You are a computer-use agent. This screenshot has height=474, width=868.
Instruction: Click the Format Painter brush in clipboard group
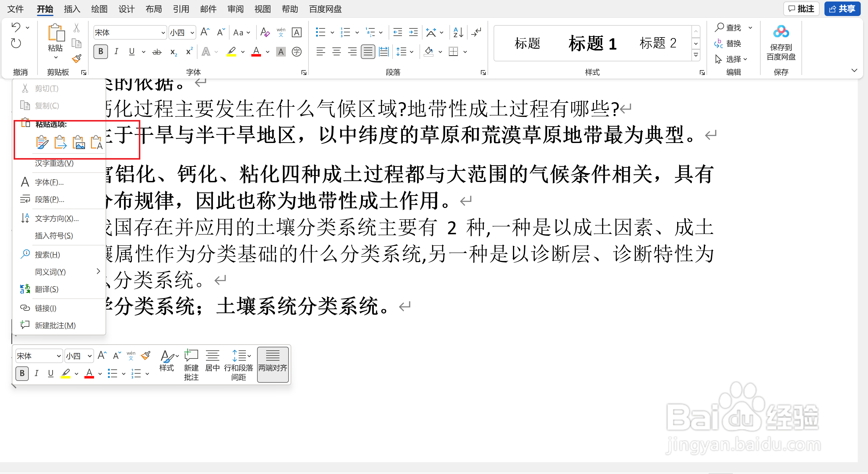(x=77, y=59)
